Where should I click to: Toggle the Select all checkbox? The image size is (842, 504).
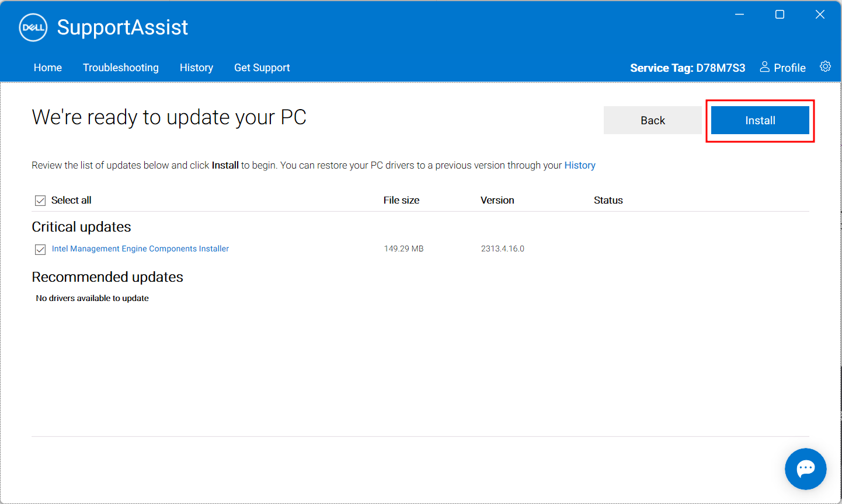[x=40, y=201]
